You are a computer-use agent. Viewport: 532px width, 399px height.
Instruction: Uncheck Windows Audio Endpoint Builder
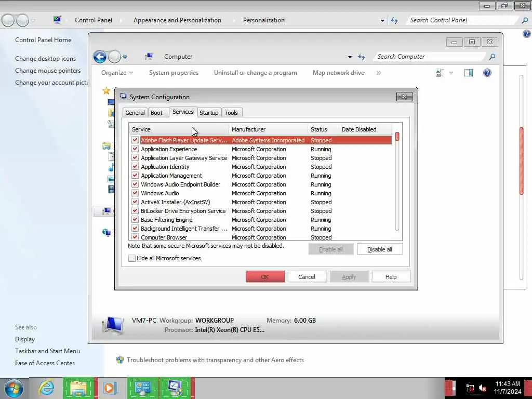point(135,184)
